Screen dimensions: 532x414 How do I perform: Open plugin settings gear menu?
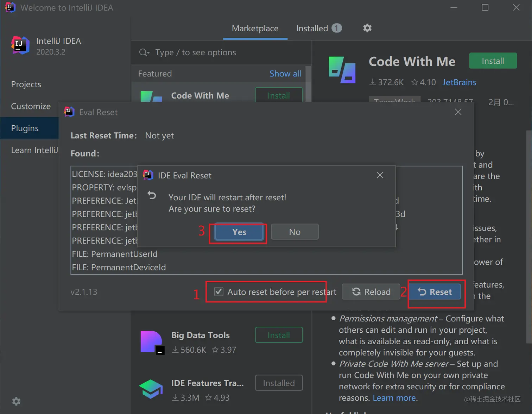(x=367, y=28)
